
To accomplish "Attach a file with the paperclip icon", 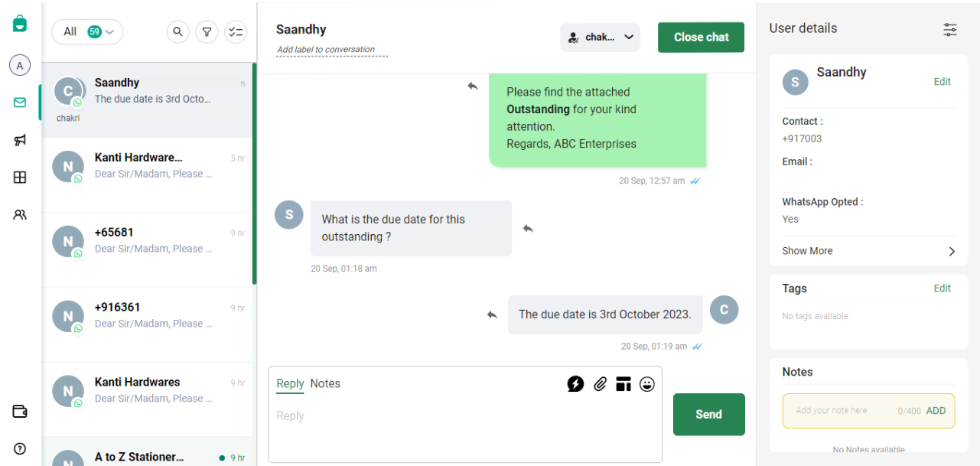I will coord(601,384).
